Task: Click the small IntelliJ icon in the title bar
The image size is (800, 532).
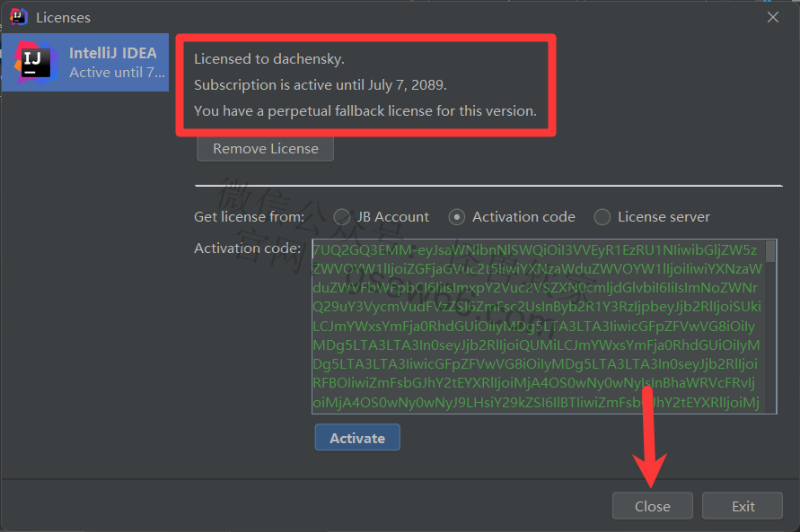Action: [18, 16]
